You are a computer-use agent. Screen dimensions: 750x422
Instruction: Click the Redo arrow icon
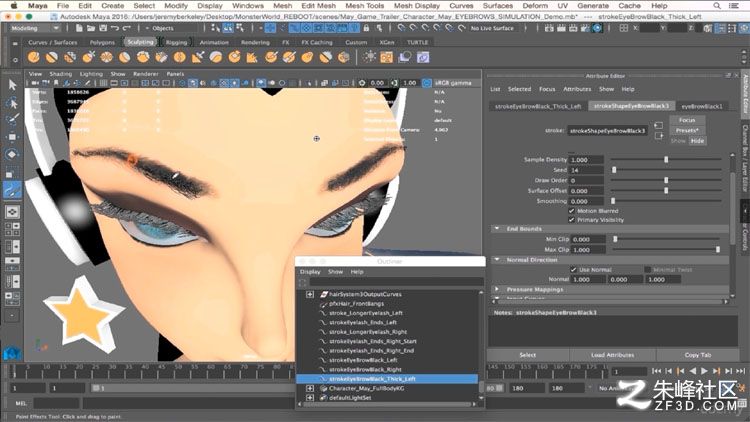click(127, 28)
